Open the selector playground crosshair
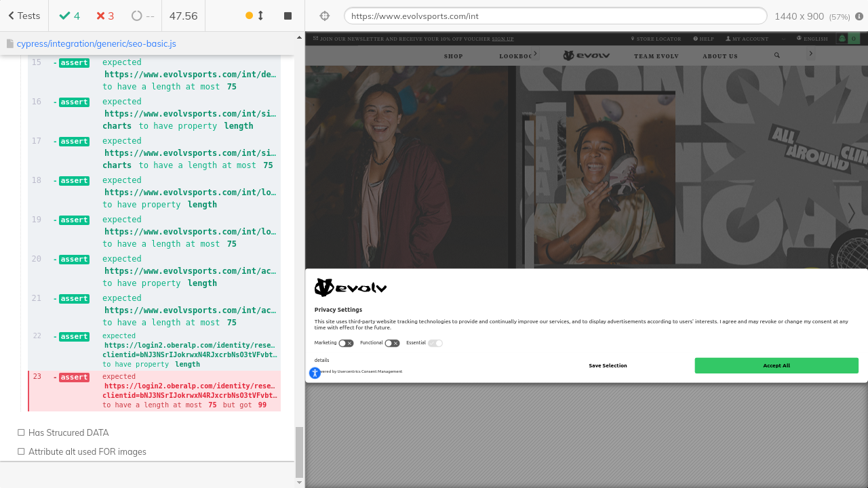868x488 pixels. (x=324, y=16)
